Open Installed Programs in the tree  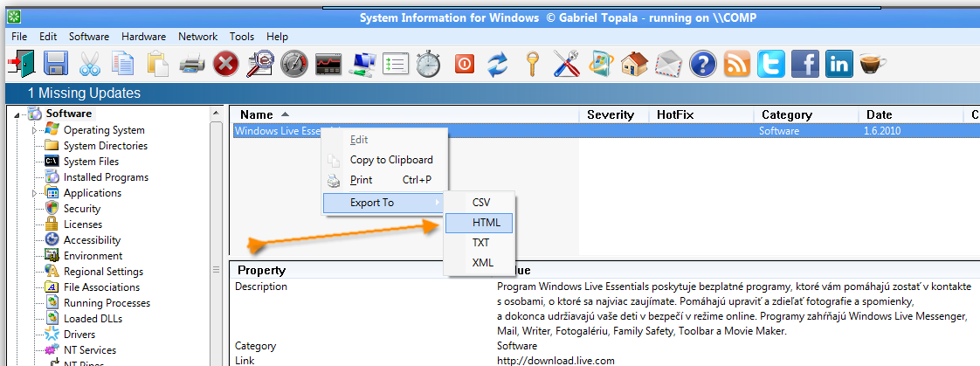(x=107, y=177)
